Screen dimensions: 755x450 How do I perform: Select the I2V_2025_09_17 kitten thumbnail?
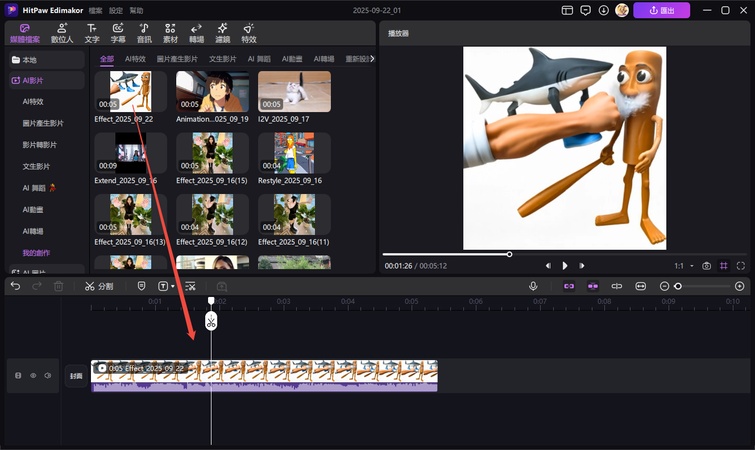click(294, 91)
